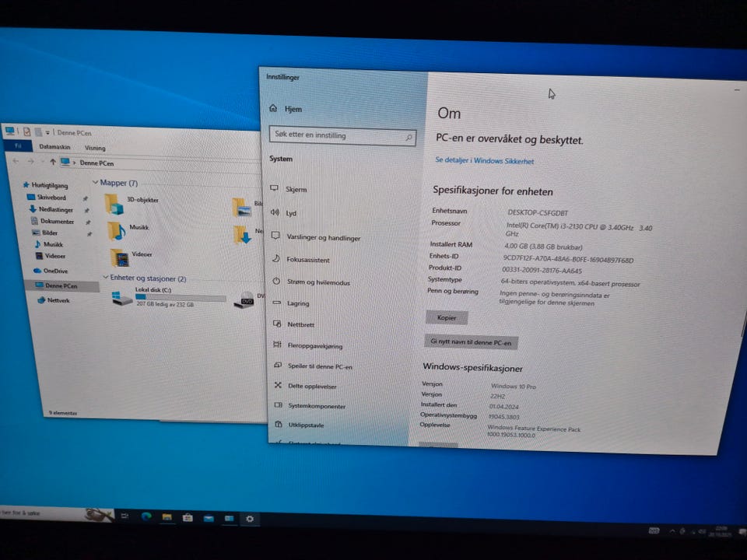Select the 3D-objekter folder
Image resolution: width=747 pixels, height=560 pixels.
click(132, 204)
